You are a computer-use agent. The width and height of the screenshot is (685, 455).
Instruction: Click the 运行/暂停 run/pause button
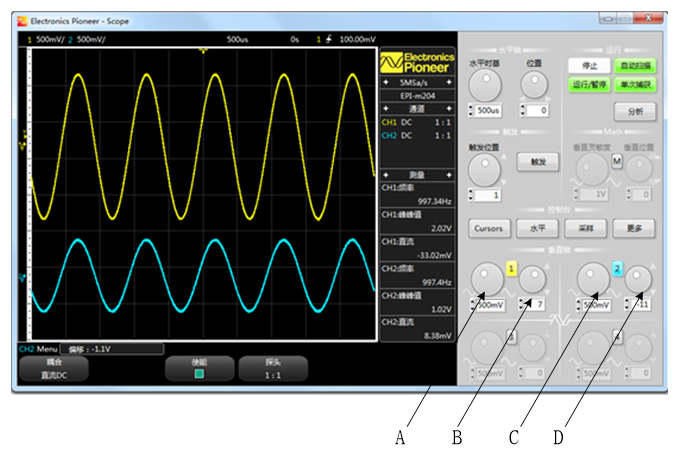pyautogui.click(x=589, y=85)
